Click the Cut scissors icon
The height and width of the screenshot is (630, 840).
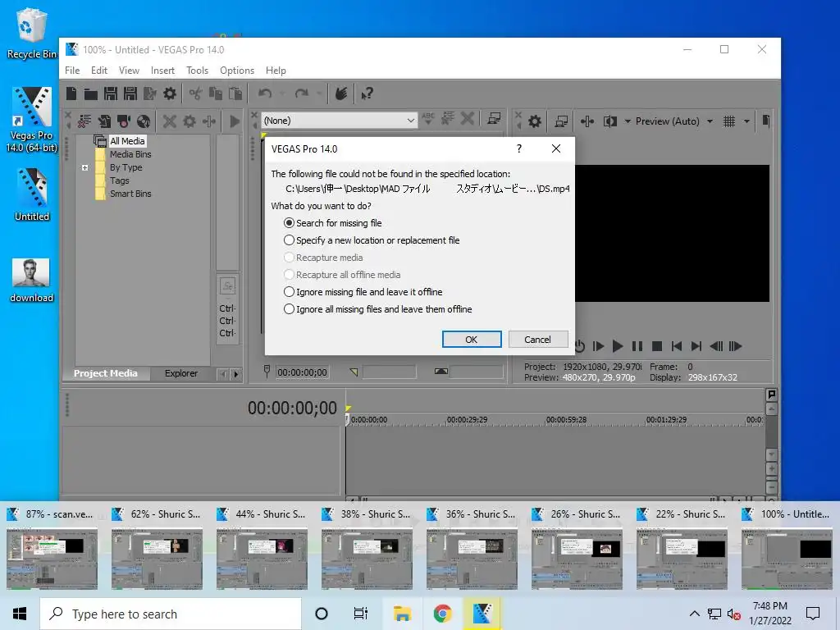pyautogui.click(x=195, y=94)
